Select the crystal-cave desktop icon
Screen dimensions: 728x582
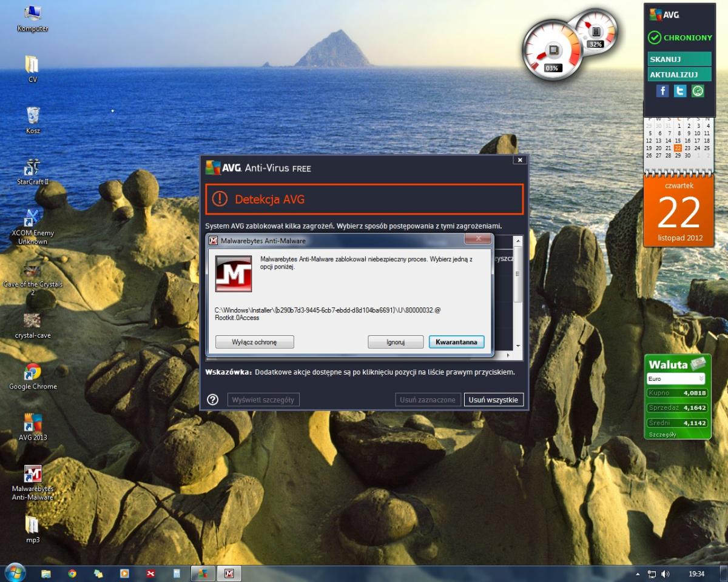tap(33, 326)
